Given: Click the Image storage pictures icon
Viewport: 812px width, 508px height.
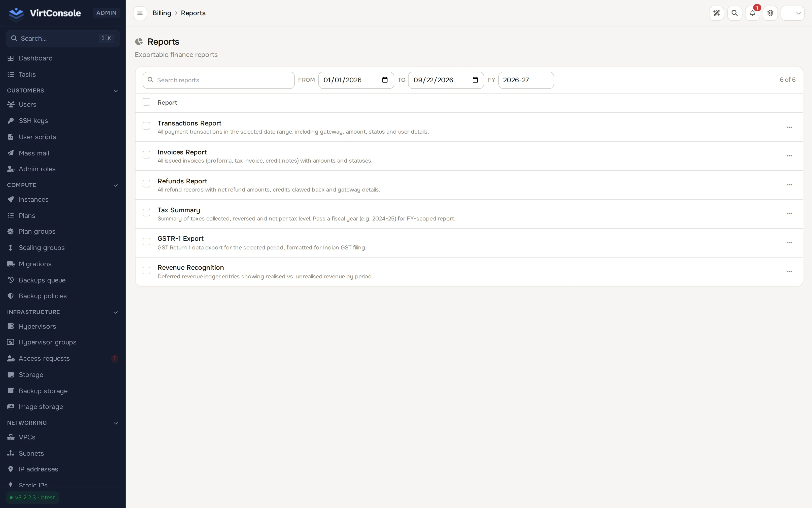Looking at the screenshot, I should tap(11, 407).
